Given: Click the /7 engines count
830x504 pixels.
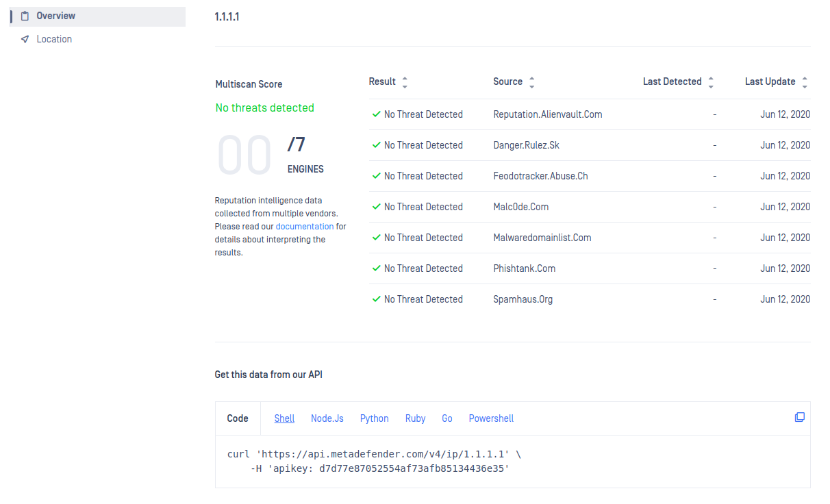Looking at the screenshot, I should coord(297,144).
